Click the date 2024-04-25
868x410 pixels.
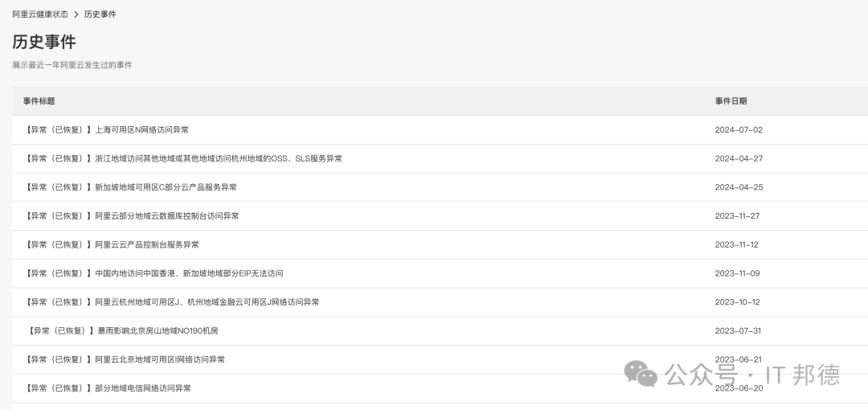[x=739, y=187]
